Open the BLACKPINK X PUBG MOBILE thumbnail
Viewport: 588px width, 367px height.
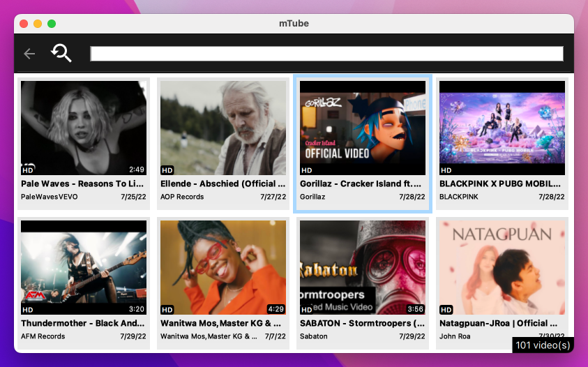pyautogui.click(x=502, y=128)
